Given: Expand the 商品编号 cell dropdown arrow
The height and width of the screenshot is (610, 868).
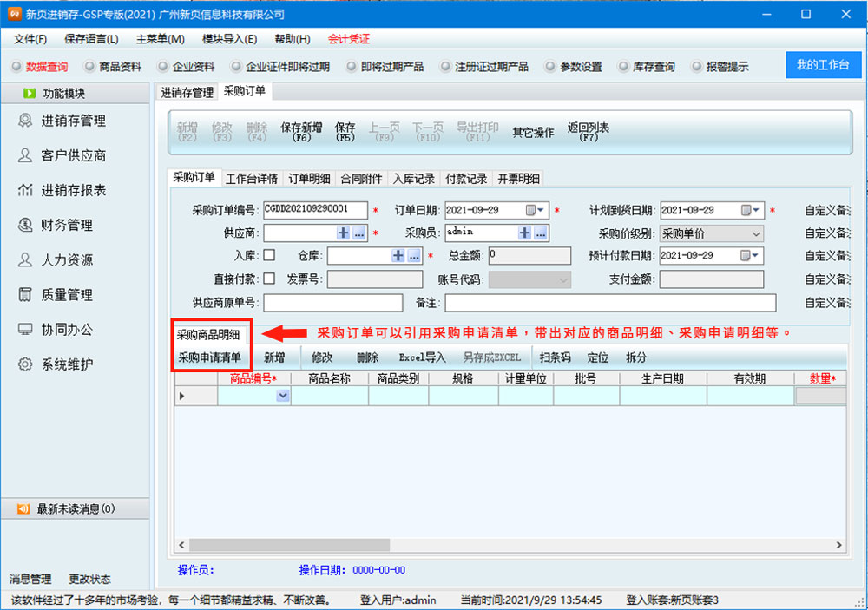Looking at the screenshot, I should tap(282, 396).
